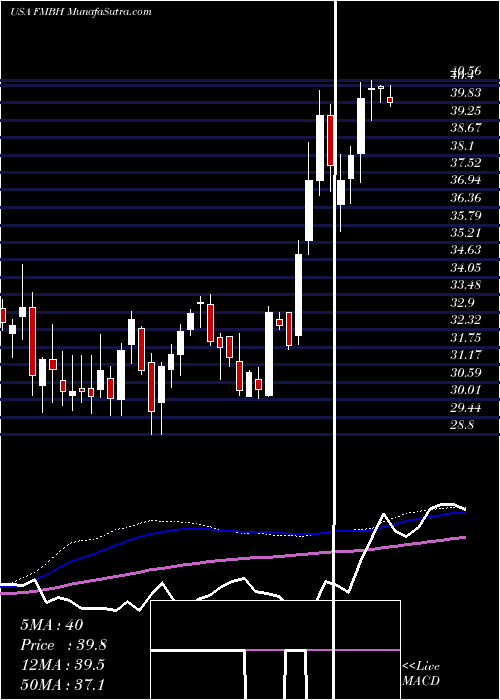This screenshot has width=500, height=700.
Task: Click the 5MA : 40 readout
Action: (51, 624)
